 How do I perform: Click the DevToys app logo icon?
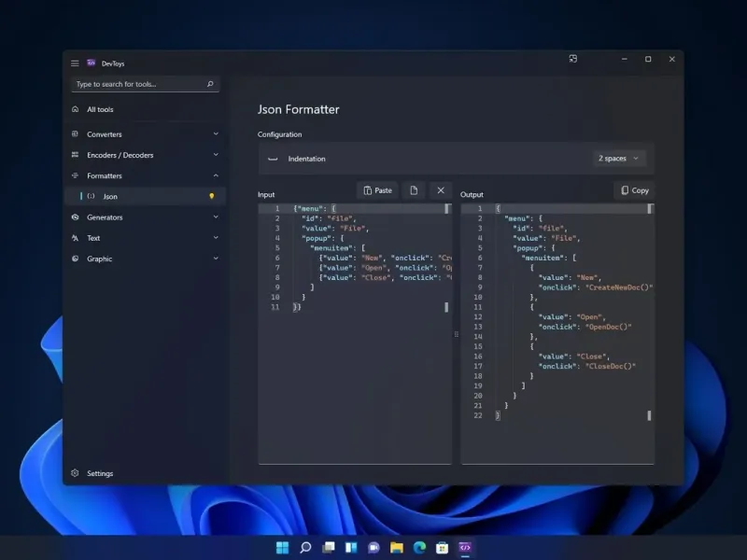tap(91, 63)
